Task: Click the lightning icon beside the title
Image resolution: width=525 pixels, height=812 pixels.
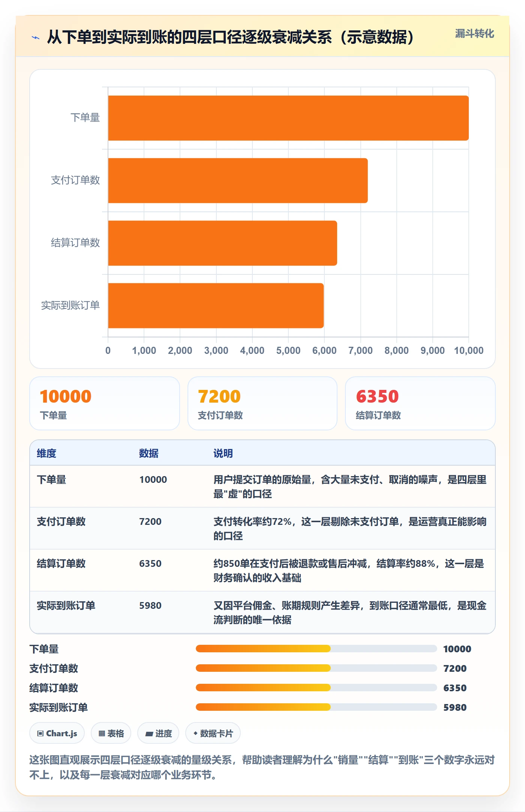Action: tap(36, 37)
